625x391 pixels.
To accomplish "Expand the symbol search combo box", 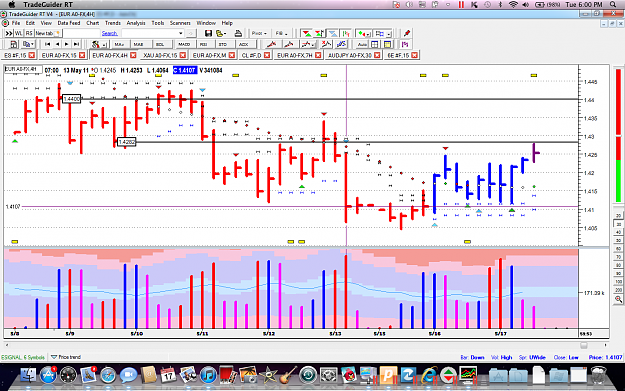I will pos(181,33).
